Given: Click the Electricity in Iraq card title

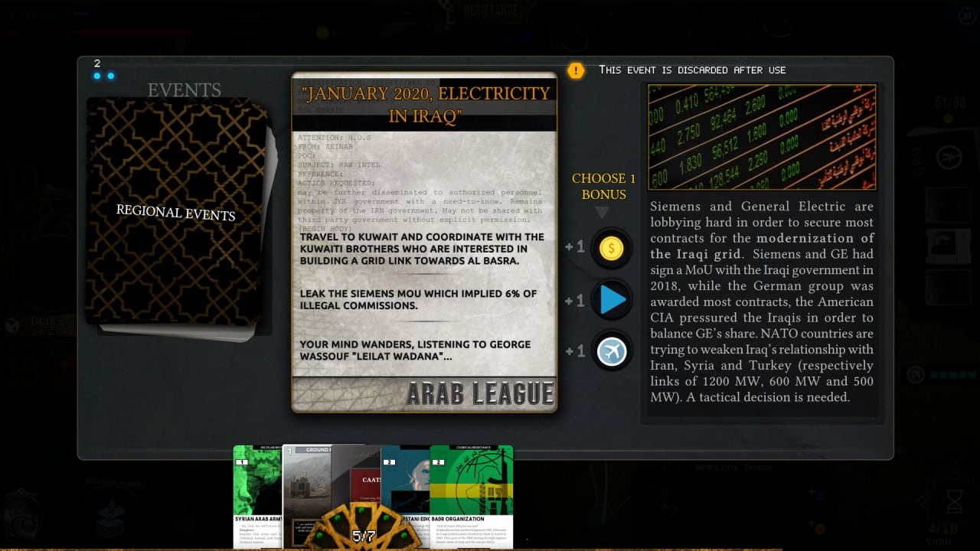Looking at the screenshot, I should coord(425,105).
